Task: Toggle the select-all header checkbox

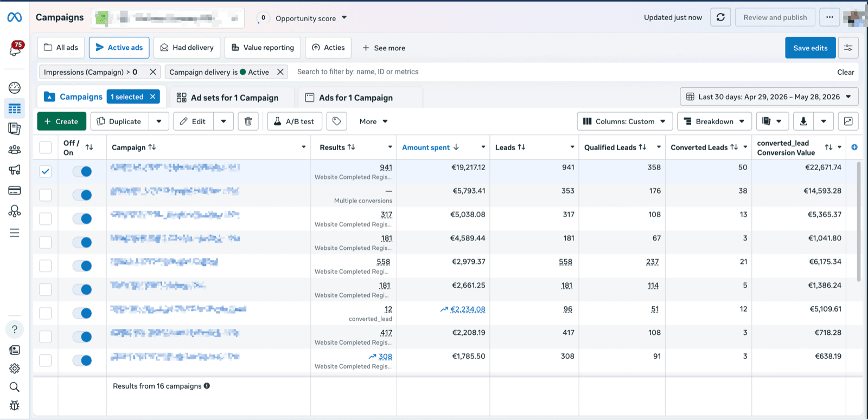Action: pos(46,147)
